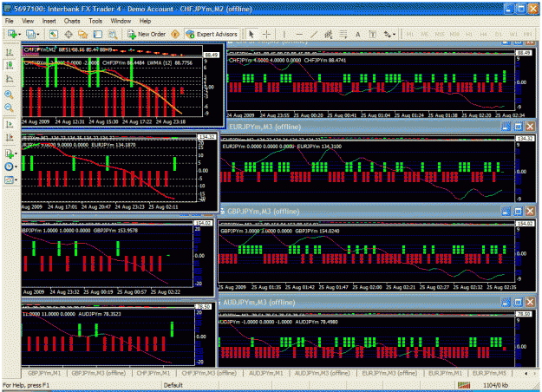Switch to EURJPYm,M1 chart tab

445,373
